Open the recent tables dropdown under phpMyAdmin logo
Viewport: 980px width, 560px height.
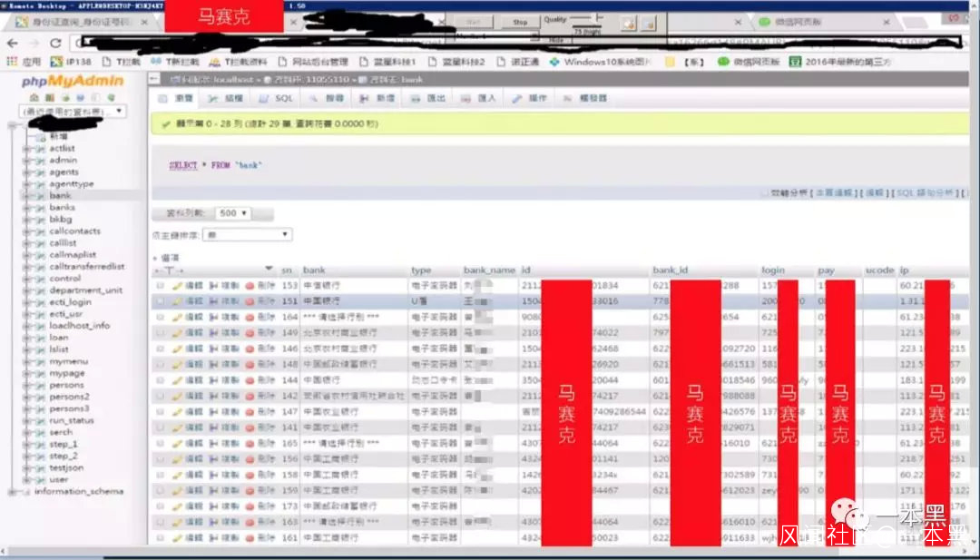(x=73, y=112)
